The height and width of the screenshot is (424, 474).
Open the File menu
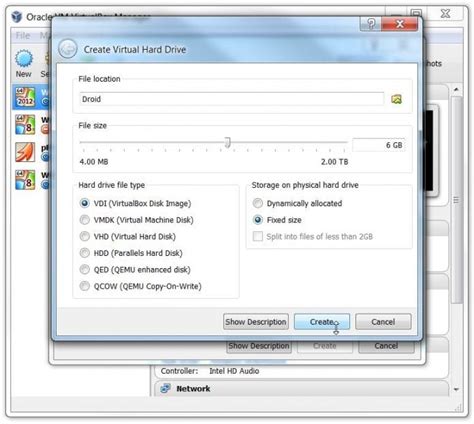pyautogui.click(x=23, y=35)
